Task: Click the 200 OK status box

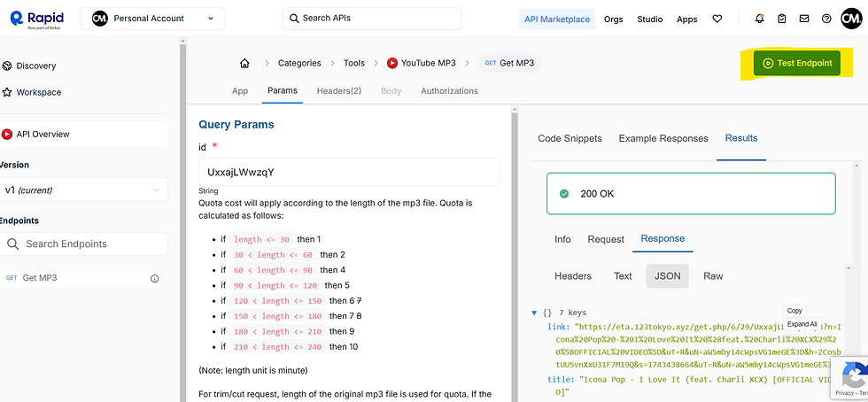Action: (x=691, y=194)
